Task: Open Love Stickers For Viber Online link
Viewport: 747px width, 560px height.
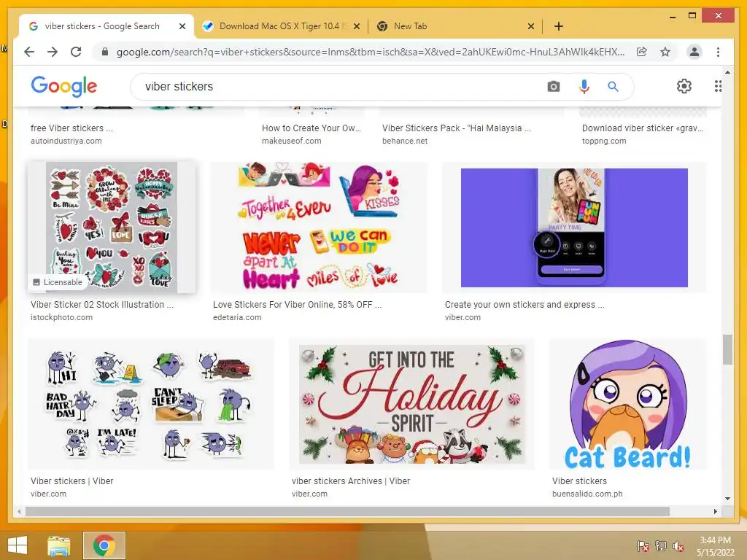Action: click(298, 305)
